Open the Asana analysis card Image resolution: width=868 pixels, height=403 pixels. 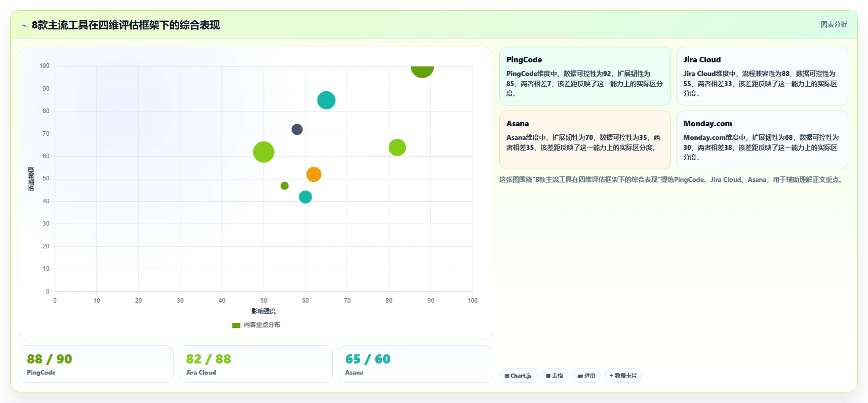(585, 140)
